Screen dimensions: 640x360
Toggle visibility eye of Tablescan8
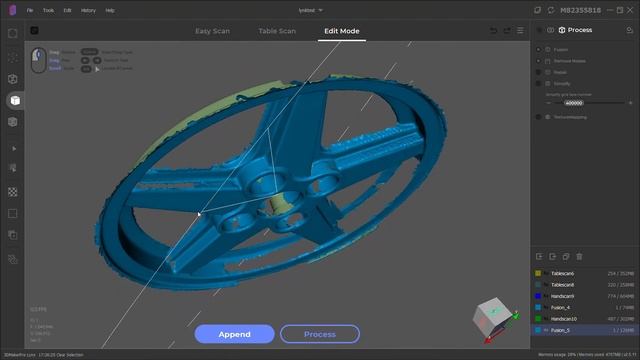coord(546,285)
